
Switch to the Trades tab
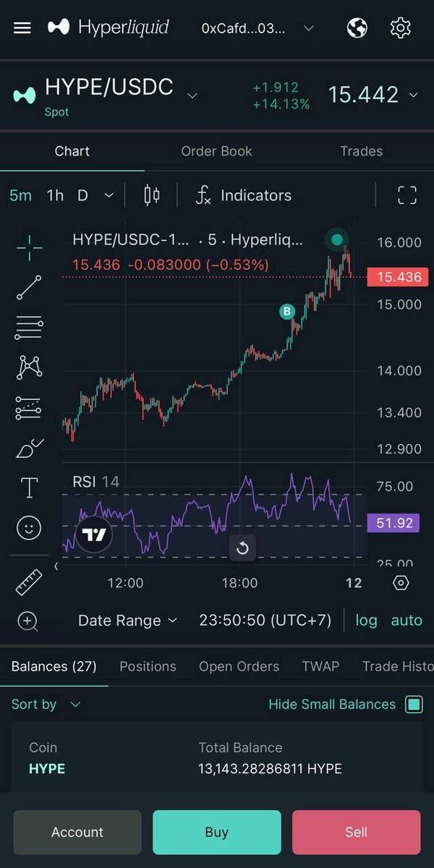click(362, 151)
